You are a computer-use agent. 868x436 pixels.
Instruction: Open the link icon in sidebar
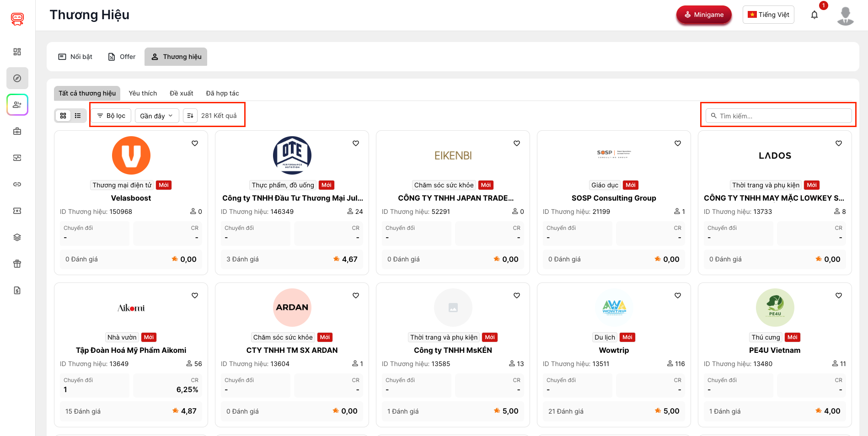17,184
